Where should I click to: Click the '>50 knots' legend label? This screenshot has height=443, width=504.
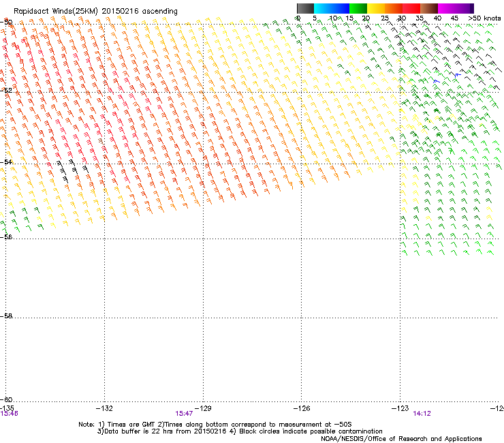[x=484, y=18]
